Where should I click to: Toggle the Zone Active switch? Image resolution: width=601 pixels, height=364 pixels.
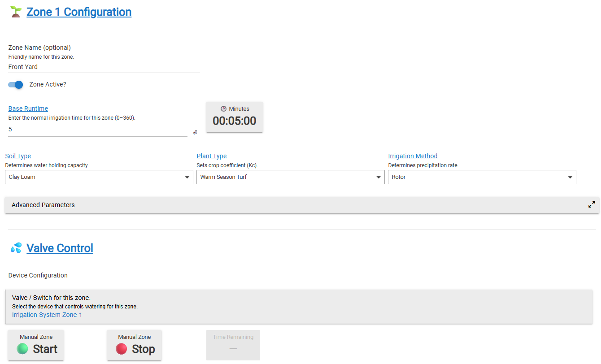click(x=16, y=85)
